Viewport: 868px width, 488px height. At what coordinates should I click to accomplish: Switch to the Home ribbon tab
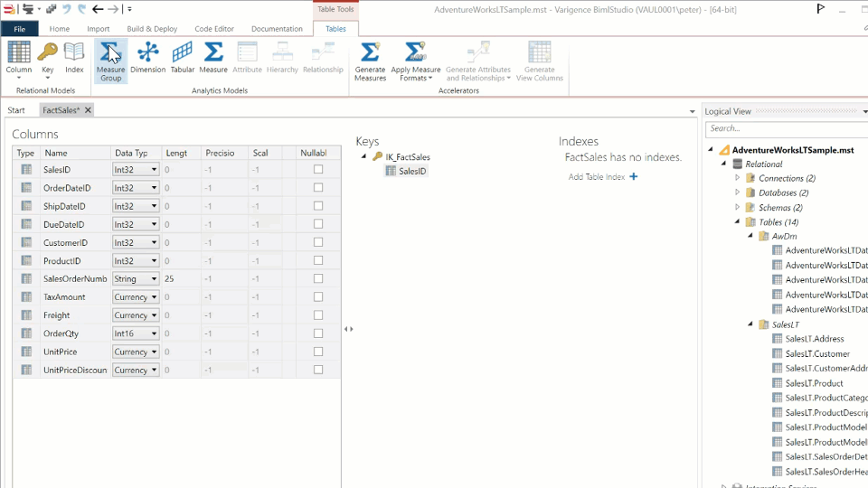pyautogui.click(x=60, y=29)
